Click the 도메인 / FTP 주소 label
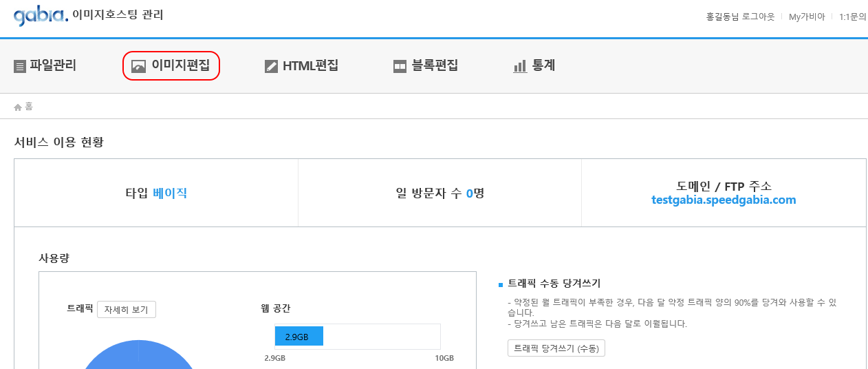Viewport: 868px width, 369px height. (724, 187)
